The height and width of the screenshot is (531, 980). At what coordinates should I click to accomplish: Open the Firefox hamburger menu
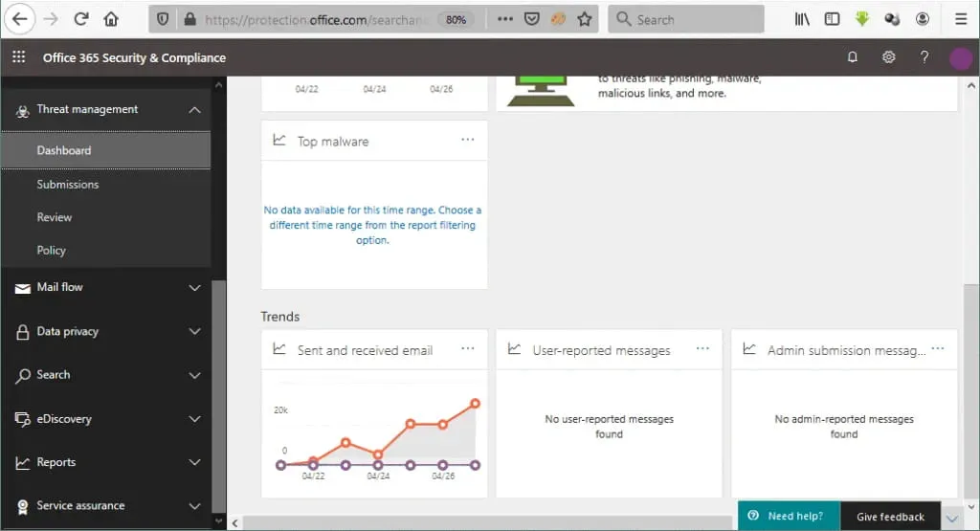(961, 19)
